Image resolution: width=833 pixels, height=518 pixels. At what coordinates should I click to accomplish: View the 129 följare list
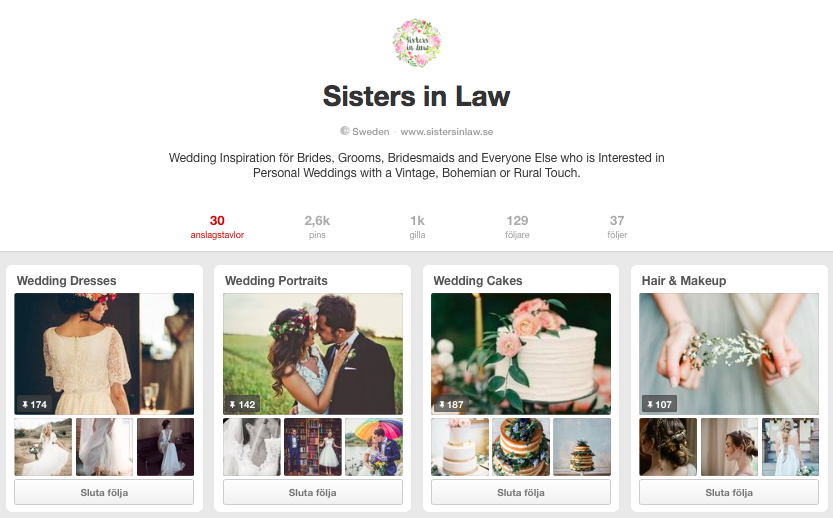[517, 227]
